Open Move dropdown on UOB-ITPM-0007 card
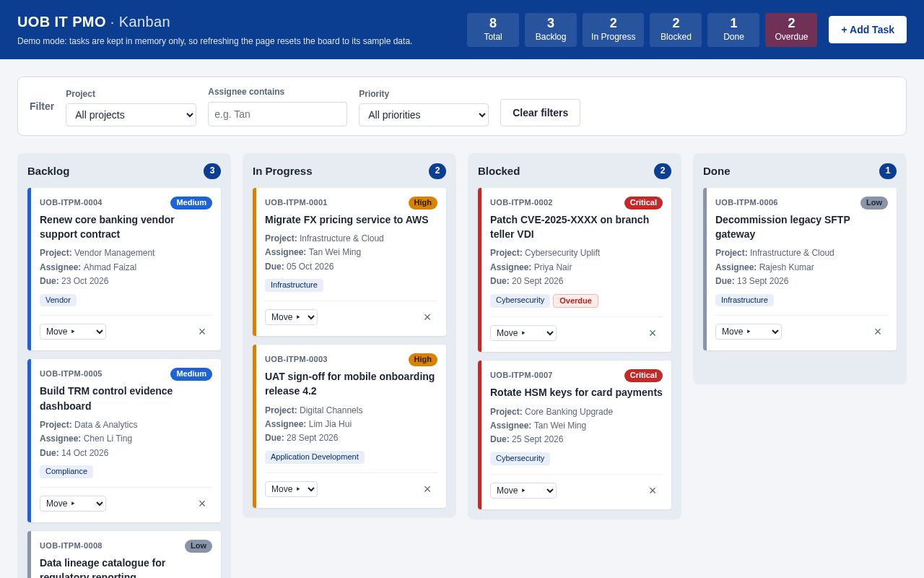Screen dimensions: 924x578 point(523,491)
